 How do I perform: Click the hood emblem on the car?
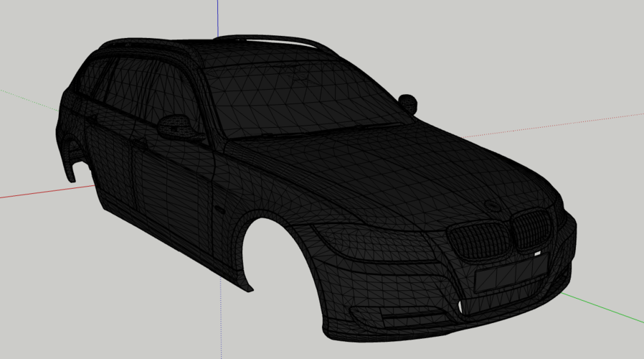pyautogui.click(x=491, y=205)
